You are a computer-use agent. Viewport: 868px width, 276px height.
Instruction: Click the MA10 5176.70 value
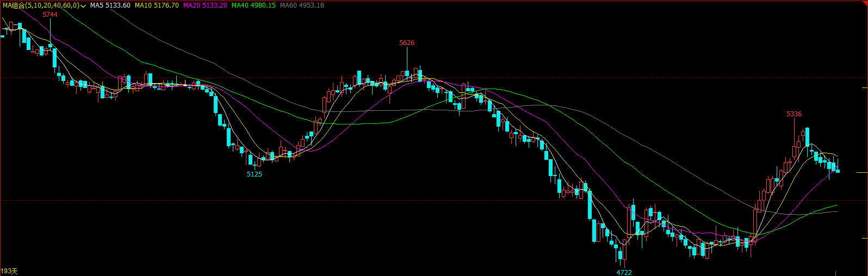(x=157, y=5)
